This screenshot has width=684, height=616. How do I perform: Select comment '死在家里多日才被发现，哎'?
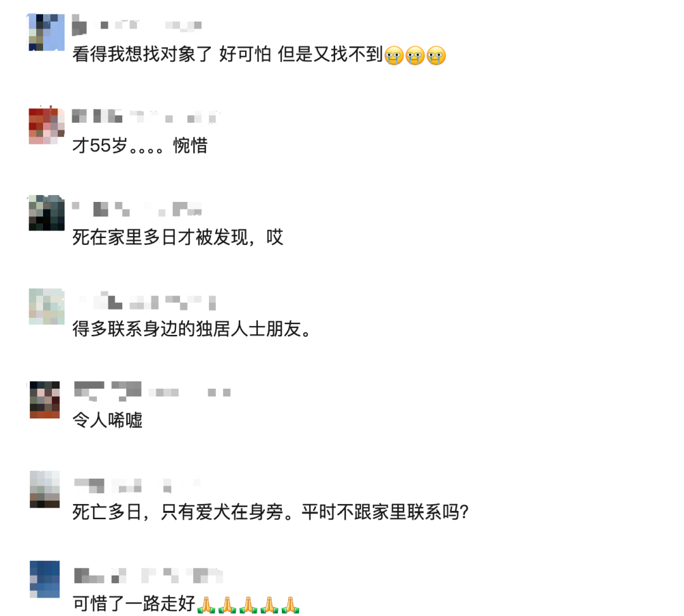pyautogui.click(x=178, y=237)
